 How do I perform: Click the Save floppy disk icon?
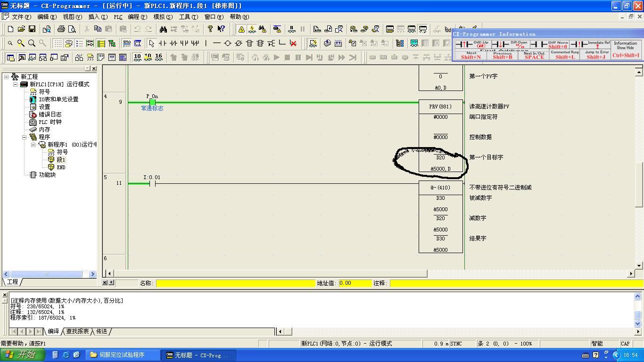32,29
